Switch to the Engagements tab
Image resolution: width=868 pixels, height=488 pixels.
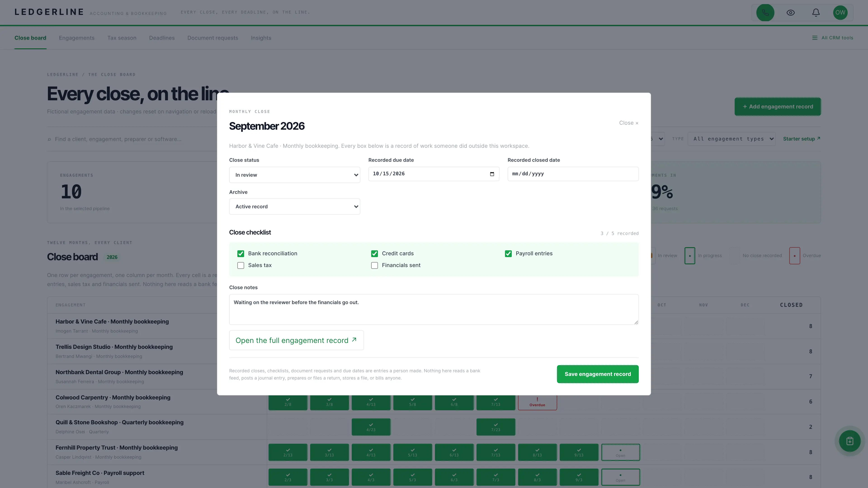(76, 38)
